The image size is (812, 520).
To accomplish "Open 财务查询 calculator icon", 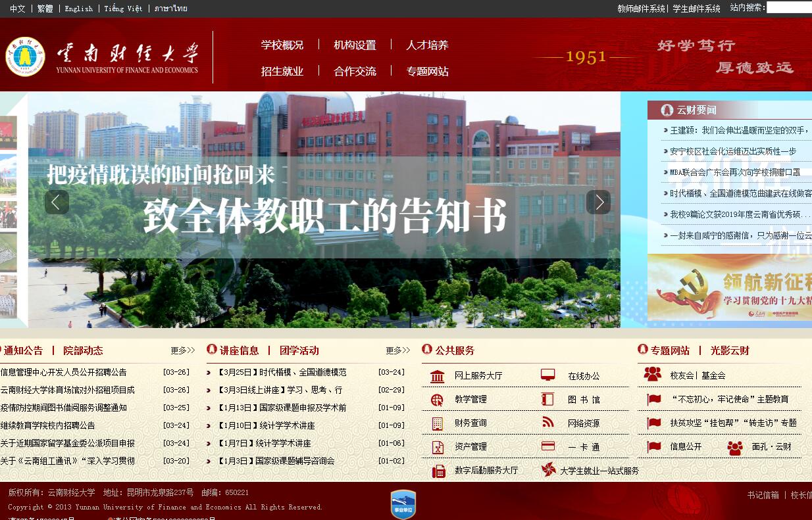I will 437,423.
